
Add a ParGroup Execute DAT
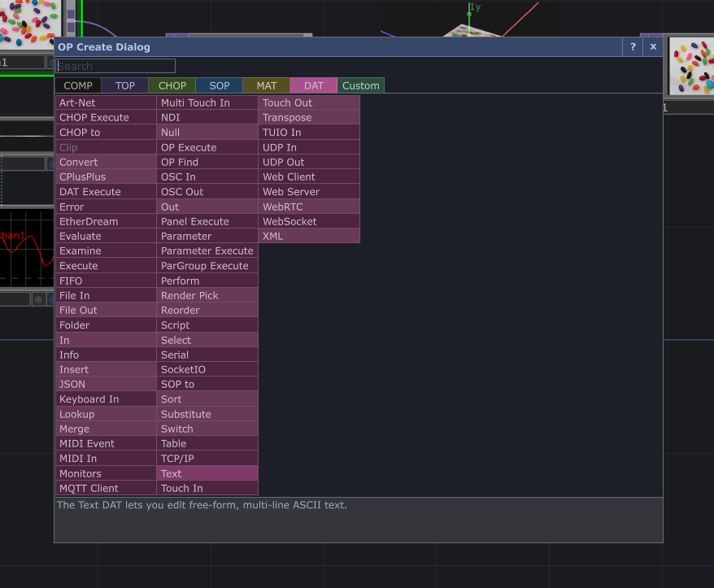tap(207, 266)
